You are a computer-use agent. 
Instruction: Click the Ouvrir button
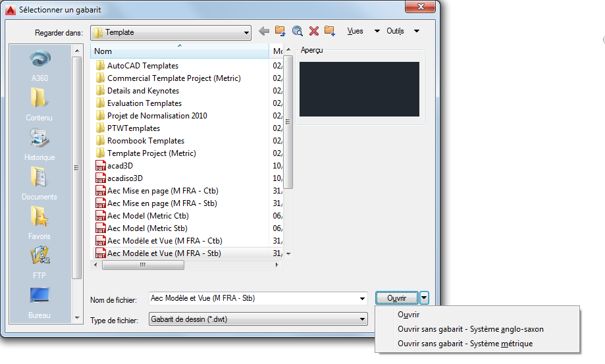click(x=397, y=298)
